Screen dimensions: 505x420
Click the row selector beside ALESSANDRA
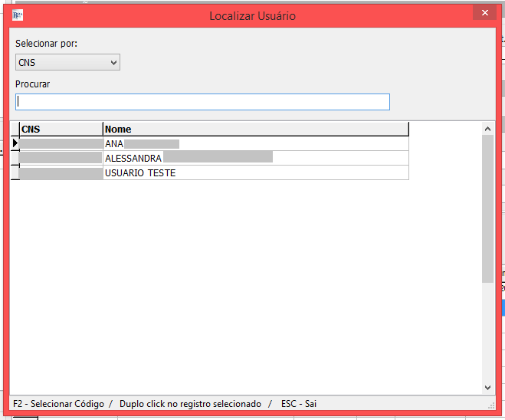[x=15, y=158]
